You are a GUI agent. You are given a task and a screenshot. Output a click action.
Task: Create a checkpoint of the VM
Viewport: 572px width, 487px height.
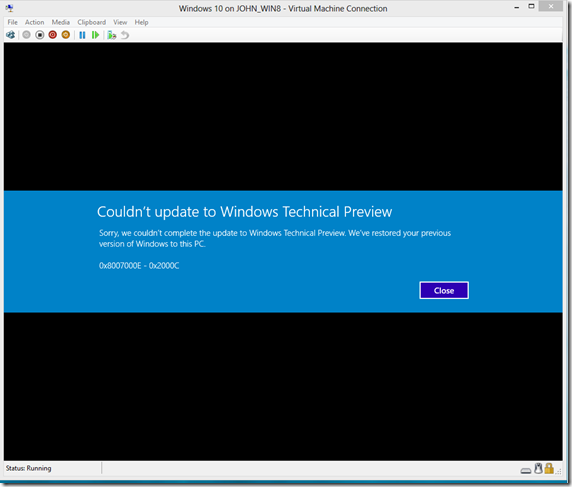pos(112,35)
